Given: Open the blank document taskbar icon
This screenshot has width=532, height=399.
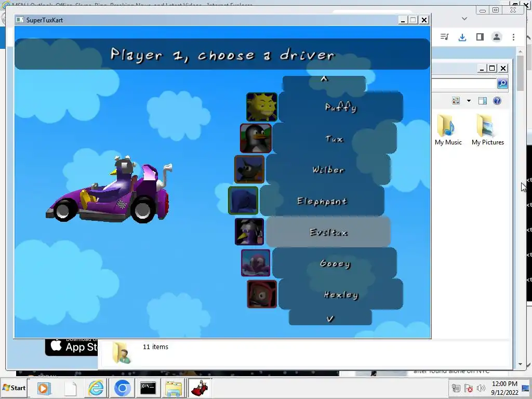Looking at the screenshot, I should [x=70, y=388].
